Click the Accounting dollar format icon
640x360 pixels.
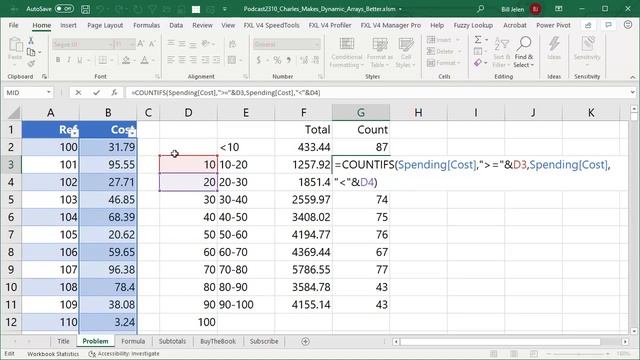[x=259, y=60]
